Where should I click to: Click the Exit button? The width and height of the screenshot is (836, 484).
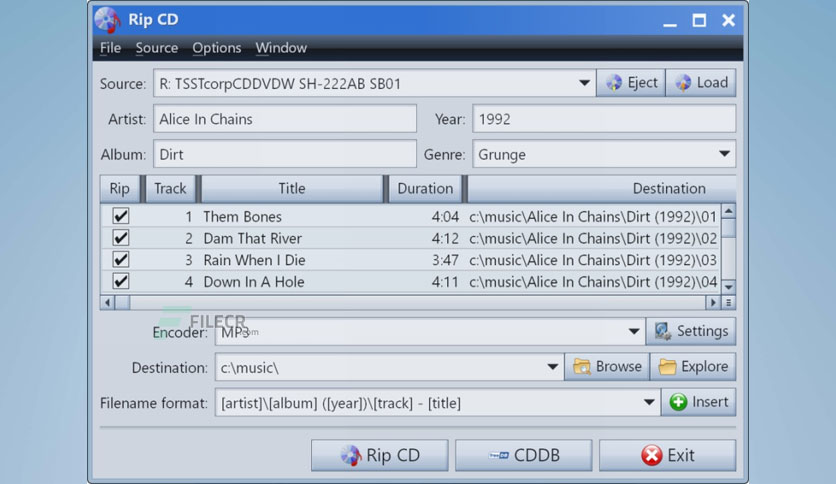click(668, 455)
